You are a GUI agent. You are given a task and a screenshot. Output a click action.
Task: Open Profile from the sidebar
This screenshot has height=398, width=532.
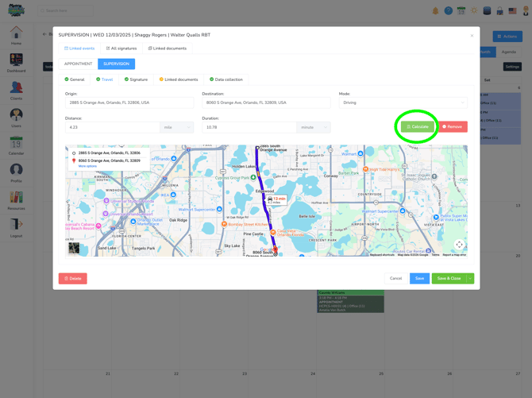[x=17, y=173]
